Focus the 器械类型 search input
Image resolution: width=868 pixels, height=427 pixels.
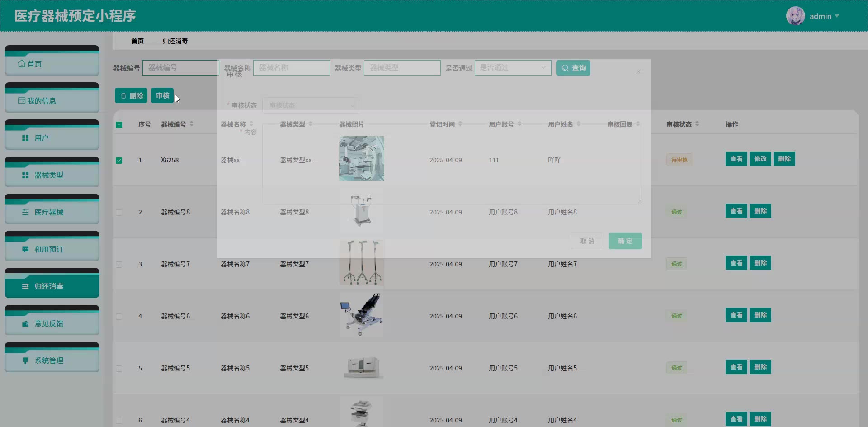click(x=402, y=68)
